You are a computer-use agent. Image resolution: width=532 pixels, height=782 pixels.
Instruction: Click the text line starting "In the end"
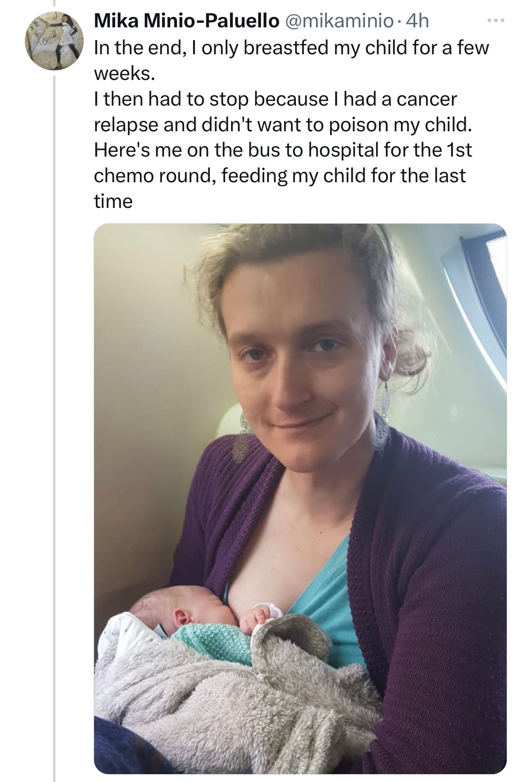click(292, 48)
